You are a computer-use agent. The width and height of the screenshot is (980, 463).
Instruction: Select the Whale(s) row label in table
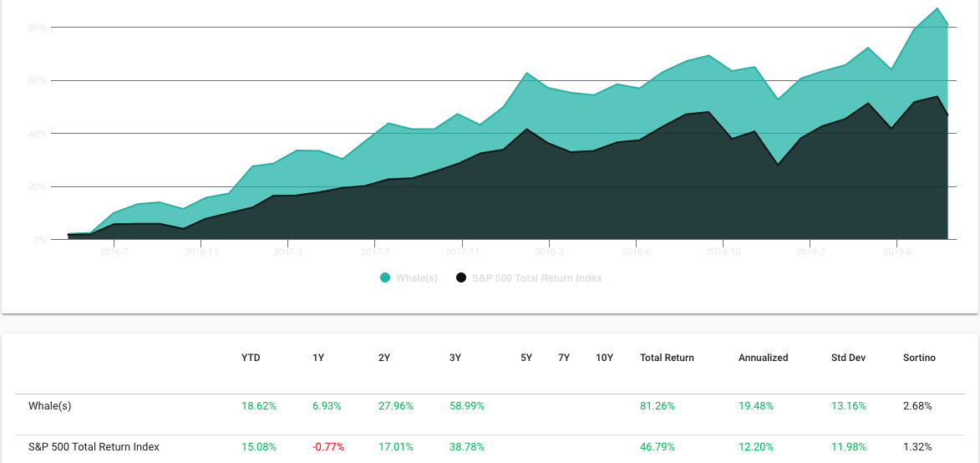pos(50,406)
